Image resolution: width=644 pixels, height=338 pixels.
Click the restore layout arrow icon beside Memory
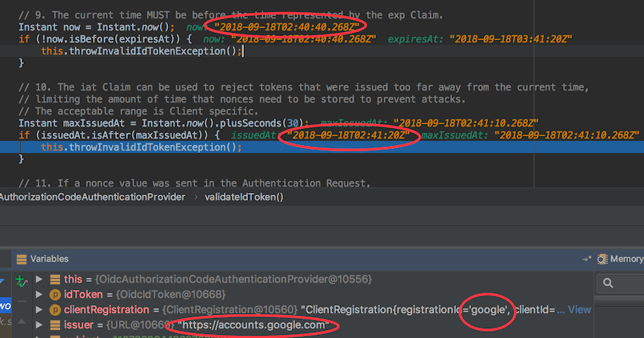click(586, 259)
